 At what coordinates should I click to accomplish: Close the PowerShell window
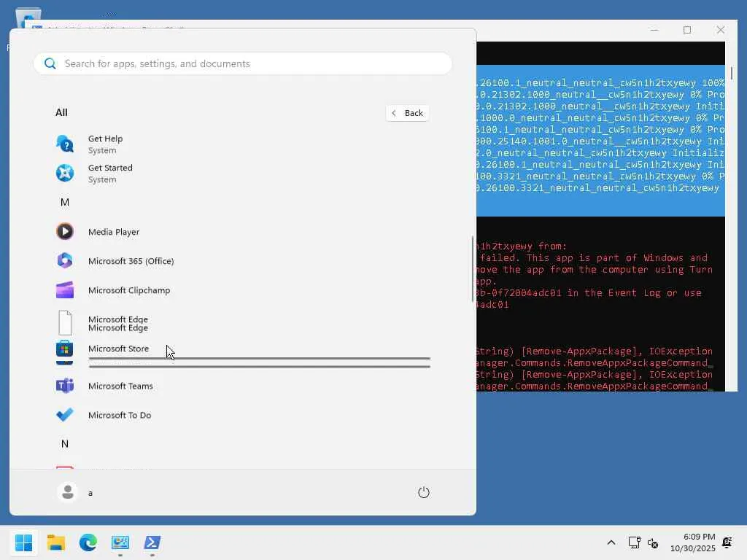point(720,30)
